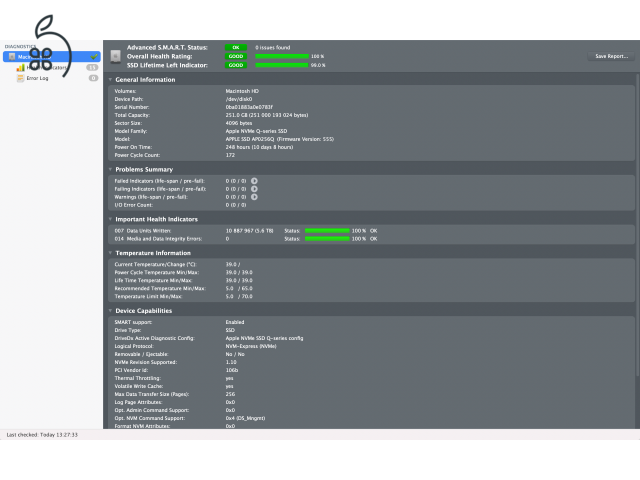This screenshot has height=480, width=640.
Task: Click the drive icon in the status header
Action: (116, 56)
